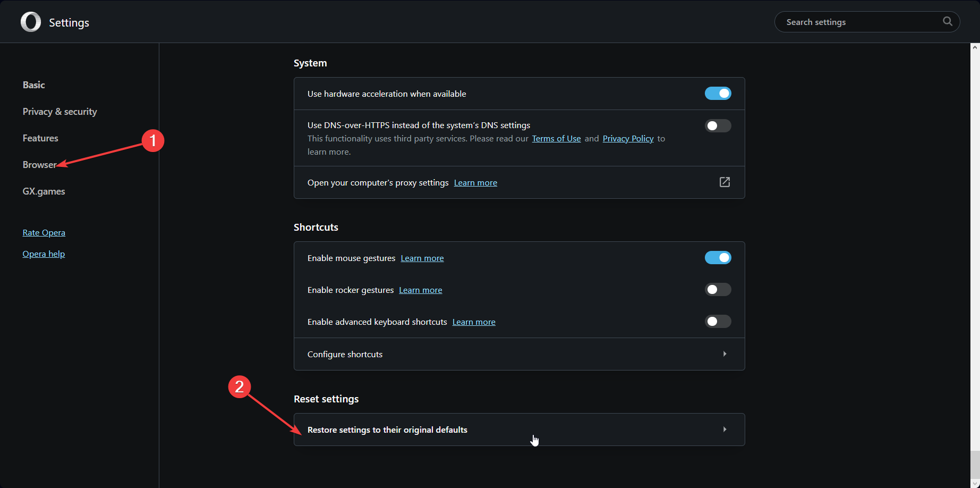This screenshot has height=488, width=980.
Task: Expand Configure shortcuts arrow
Action: 725,354
